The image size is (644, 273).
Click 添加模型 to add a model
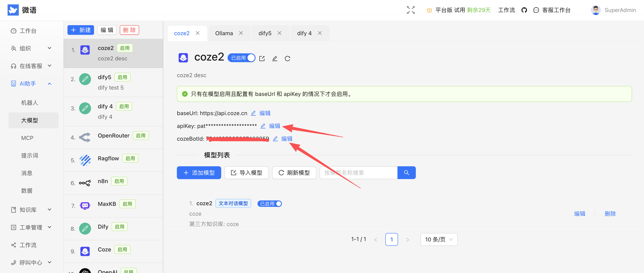(199, 173)
